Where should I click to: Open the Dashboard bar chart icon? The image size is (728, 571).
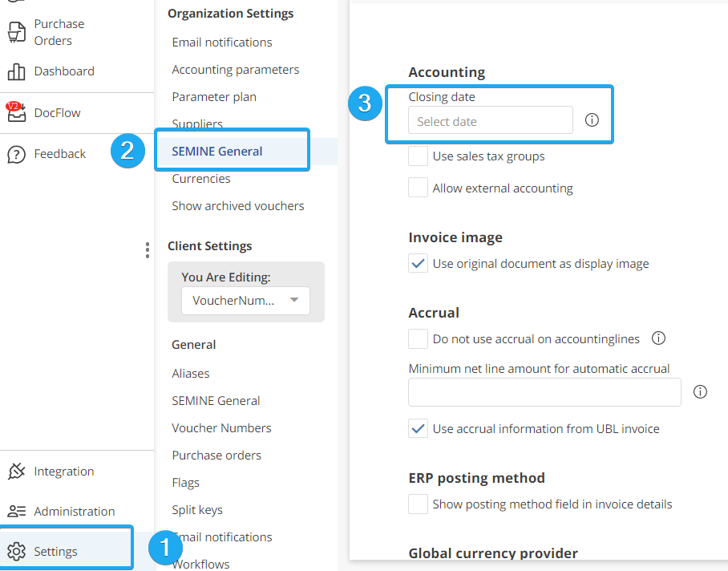[16, 71]
